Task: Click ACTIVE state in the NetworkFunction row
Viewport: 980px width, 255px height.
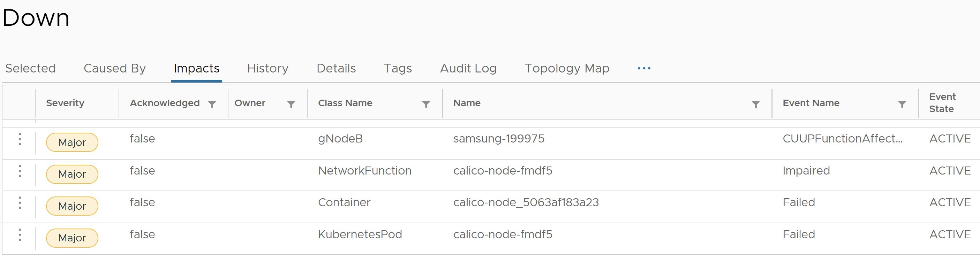Action: click(950, 171)
